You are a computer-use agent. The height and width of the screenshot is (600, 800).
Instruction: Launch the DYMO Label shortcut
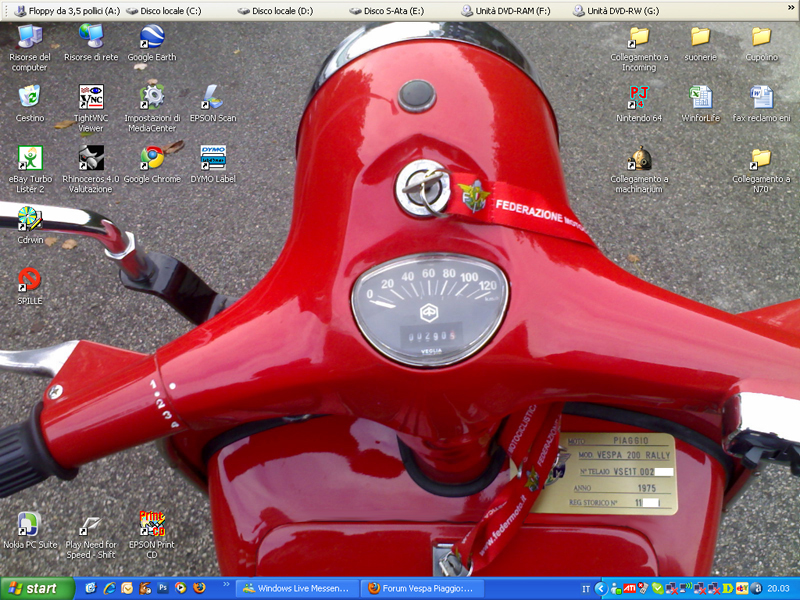(213, 164)
